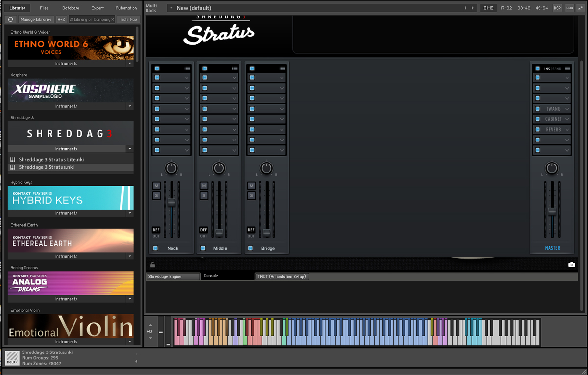Collapse the Shreddage 3 Instruments dropdown
Image resolution: width=588 pixels, height=375 pixels.
(130, 149)
